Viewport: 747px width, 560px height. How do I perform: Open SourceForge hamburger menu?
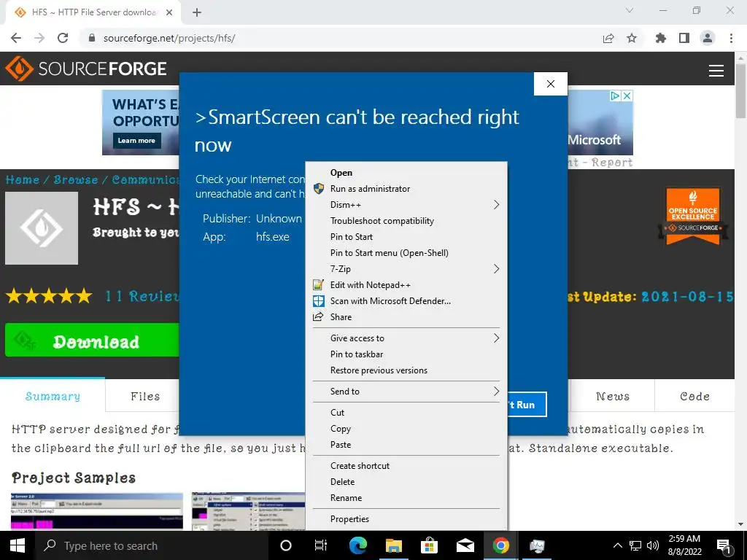(x=716, y=71)
